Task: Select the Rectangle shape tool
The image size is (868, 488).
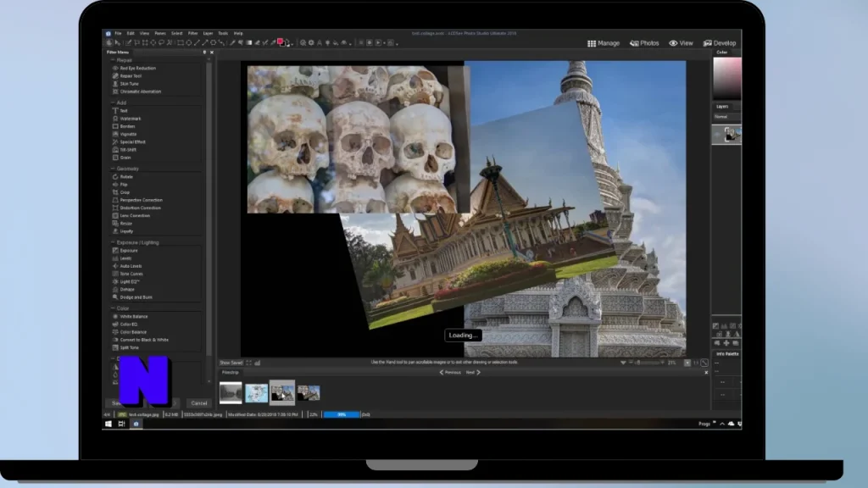Action: (x=181, y=42)
